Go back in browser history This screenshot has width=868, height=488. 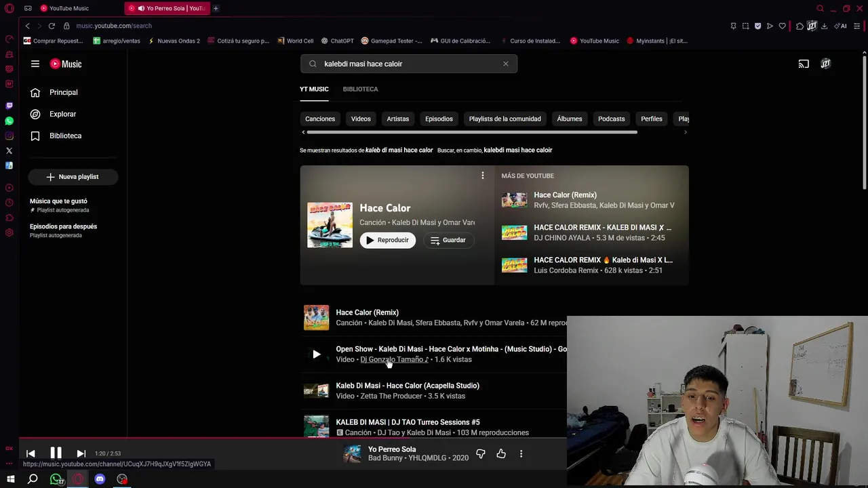coord(27,26)
